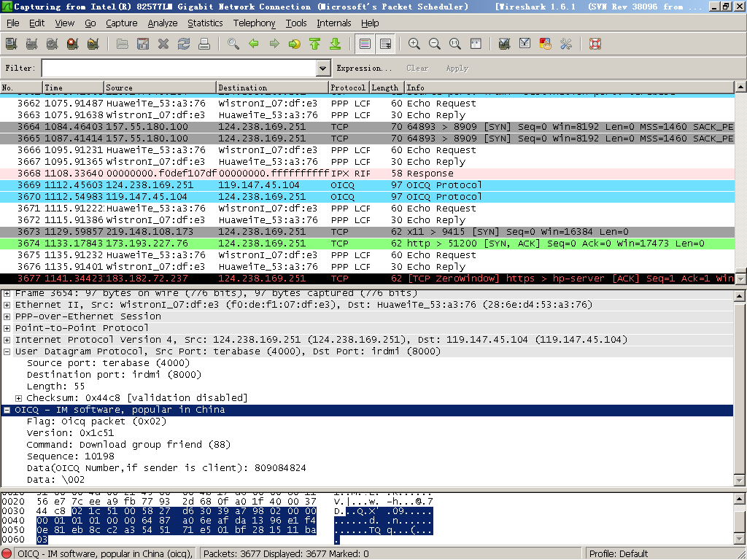Sort by the Protocol column header
This screenshot has height=560, width=747.
[348, 87]
